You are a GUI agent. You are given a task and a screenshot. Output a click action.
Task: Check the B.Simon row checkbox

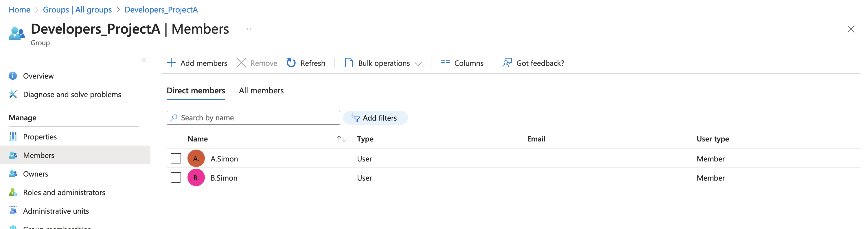pyautogui.click(x=176, y=178)
